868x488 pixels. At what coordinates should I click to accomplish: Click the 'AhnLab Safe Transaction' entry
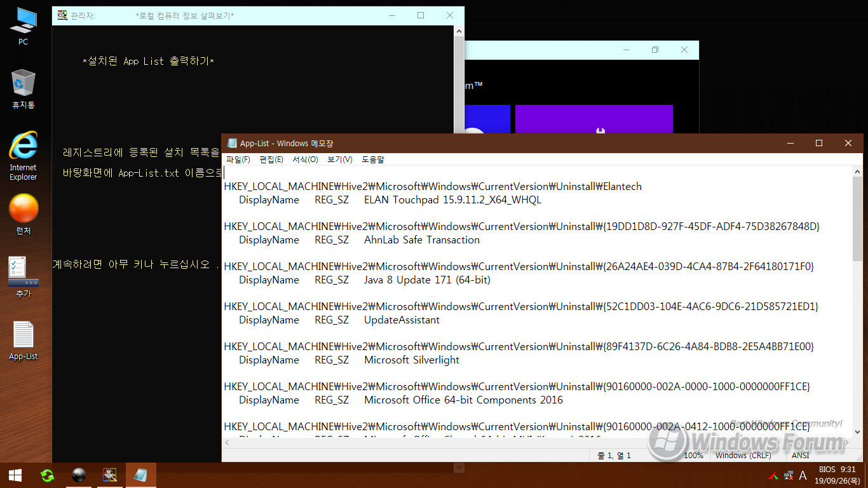tap(422, 240)
